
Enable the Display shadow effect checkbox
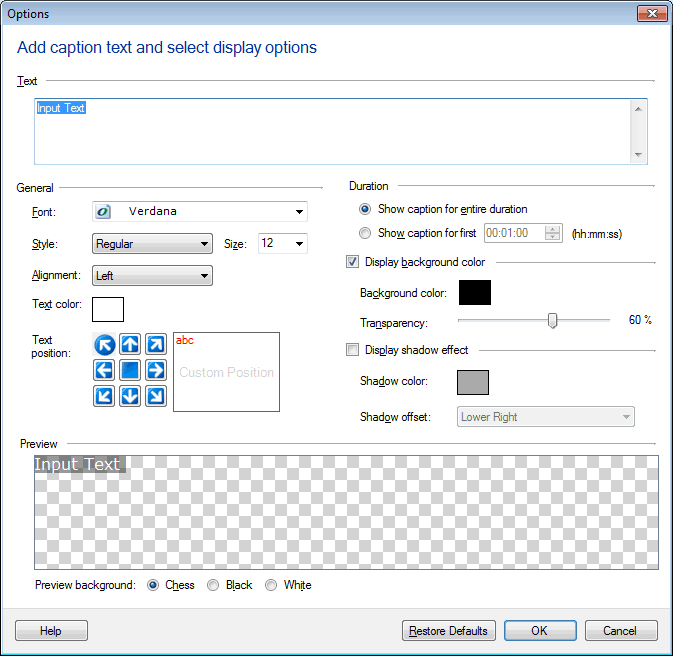[x=352, y=350]
